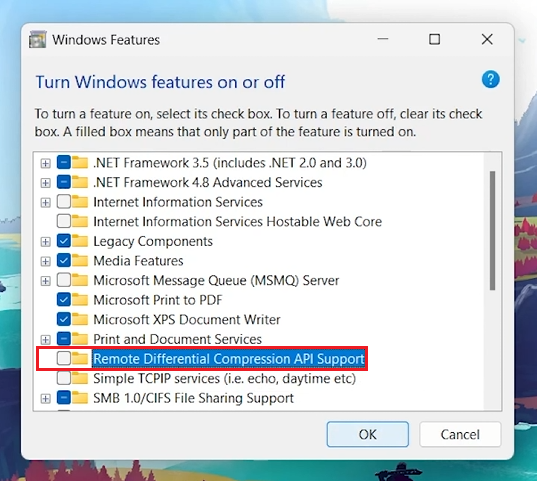This screenshot has width=537, height=481.
Task: Enable Remote Differential Compression API Support checkbox
Action: pos(64,358)
